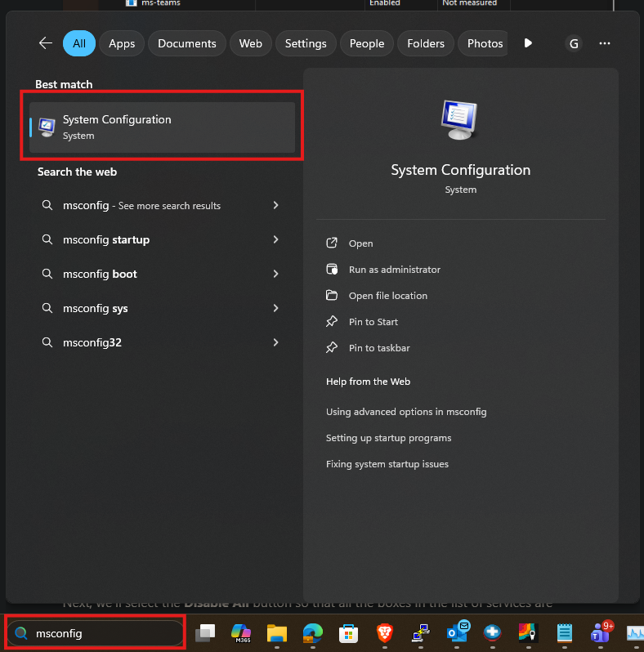Screen dimensions: 644x652
Task: Choose Open file location
Action: click(387, 296)
